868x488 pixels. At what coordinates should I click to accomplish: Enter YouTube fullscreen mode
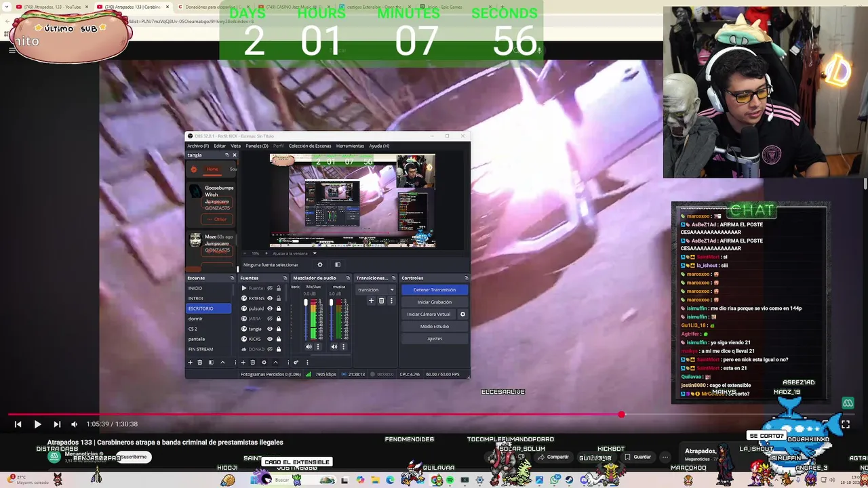[845, 424]
